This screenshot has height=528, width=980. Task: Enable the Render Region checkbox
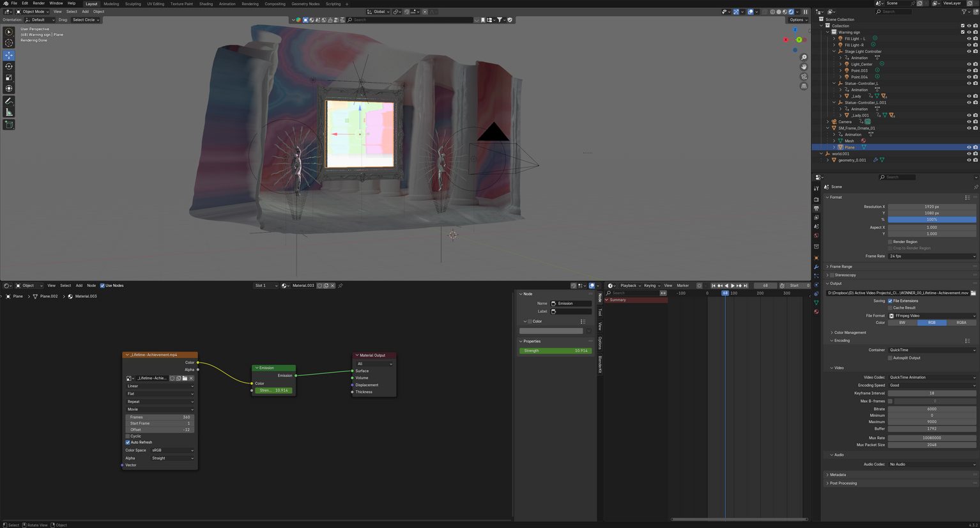point(890,242)
